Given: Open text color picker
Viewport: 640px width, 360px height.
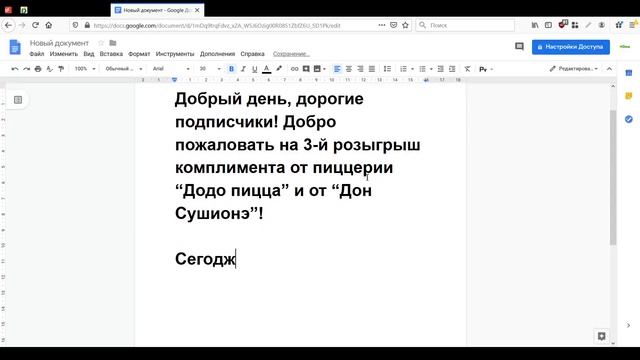Looking at the screenshot, I should pos(267,69).
